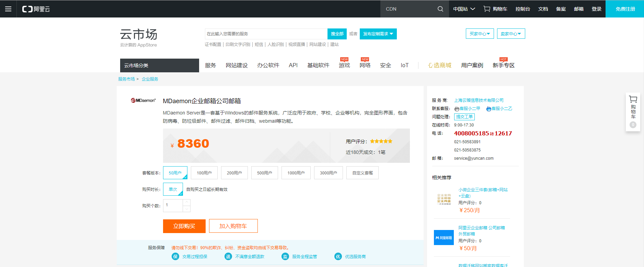Open the 网站建设 navigation tab
The width and height of the screenshot is (644, 267).
tap(237, 65)
